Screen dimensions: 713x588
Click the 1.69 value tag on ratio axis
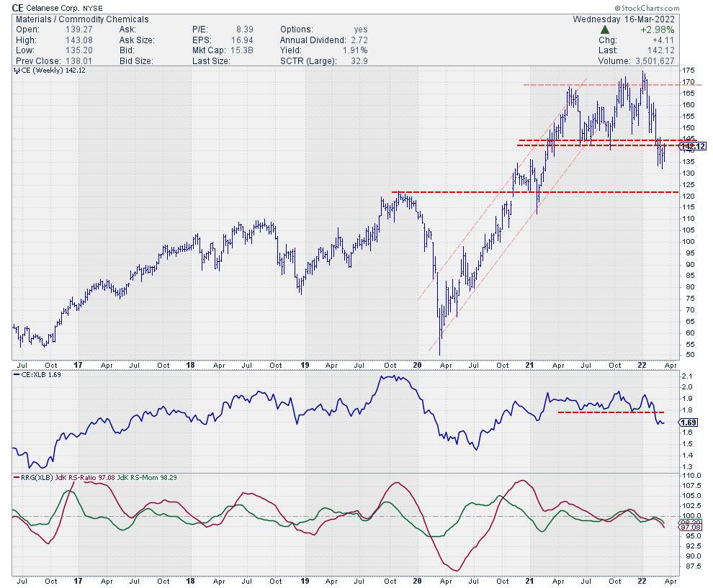[x=689, y=422]
